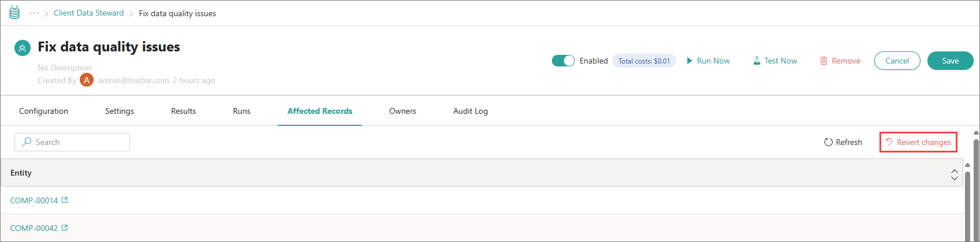980x242 pixels.
Task: Click the Revert changes button
Action: pyautogui.click(x=918, y=142)
